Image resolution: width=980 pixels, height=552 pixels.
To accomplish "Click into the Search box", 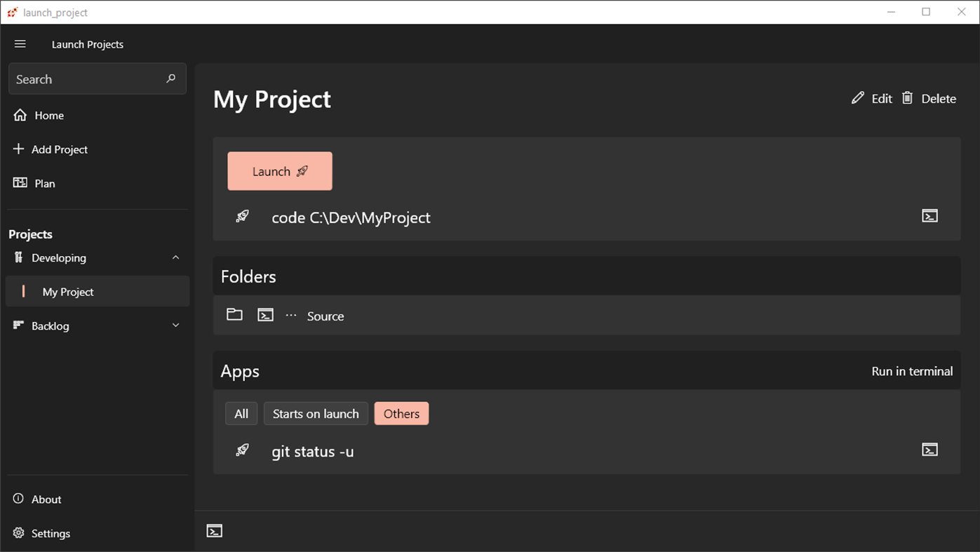I will 84,79.
